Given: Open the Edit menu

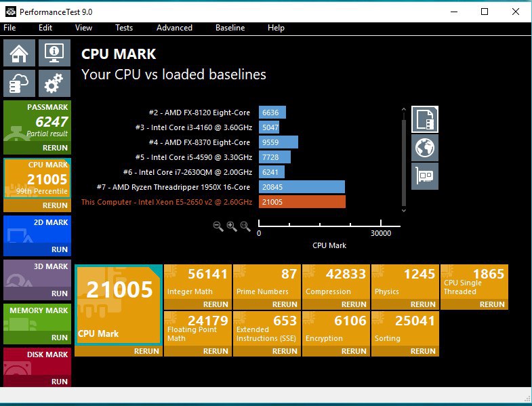Looking at the screenshot, I should 45,28.
